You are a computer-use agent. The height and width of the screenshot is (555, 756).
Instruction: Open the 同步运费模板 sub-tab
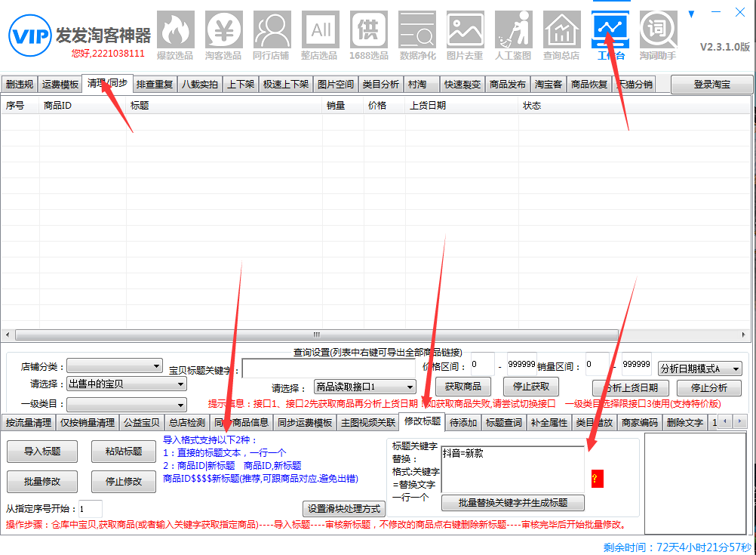tap(305, 423)
